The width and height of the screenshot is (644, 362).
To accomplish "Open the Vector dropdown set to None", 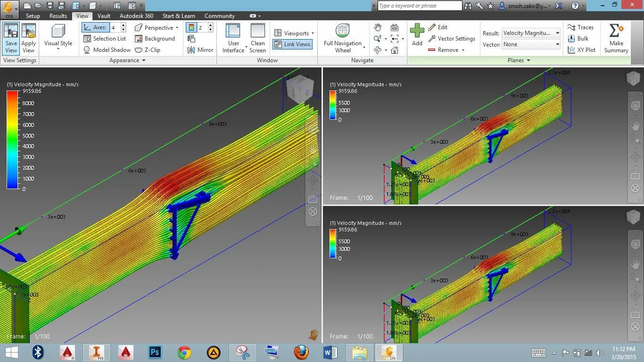I will [x=531, y=44].
